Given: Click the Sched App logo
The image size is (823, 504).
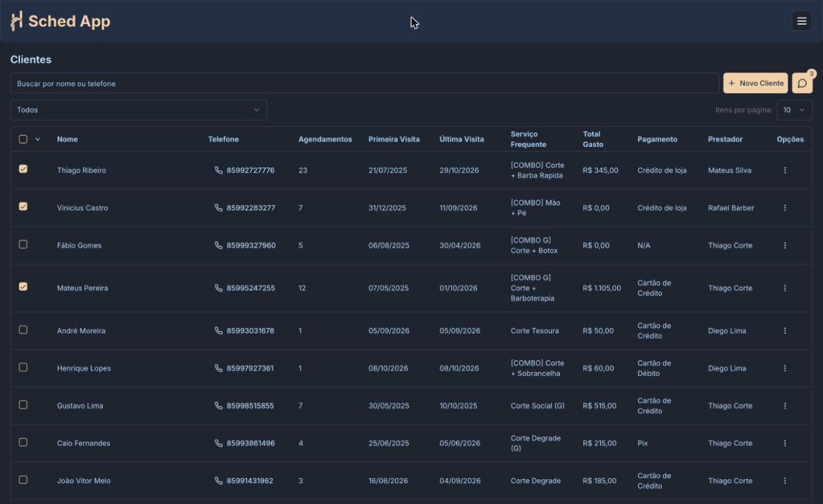Looking at the screenshot, I should click(x=60, y=21).
